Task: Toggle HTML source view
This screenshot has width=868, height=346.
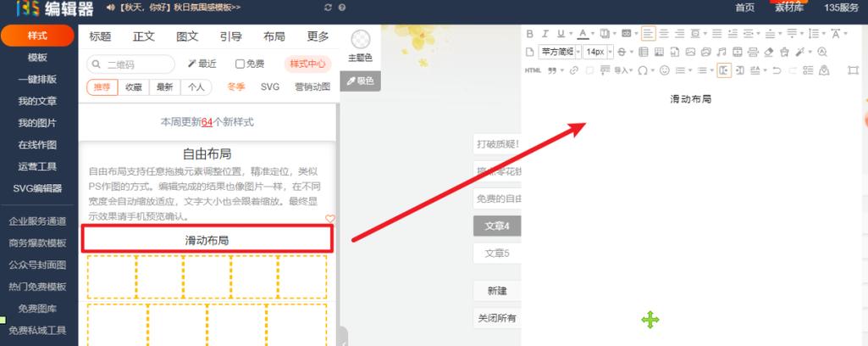Action: (x=534, y=70)
